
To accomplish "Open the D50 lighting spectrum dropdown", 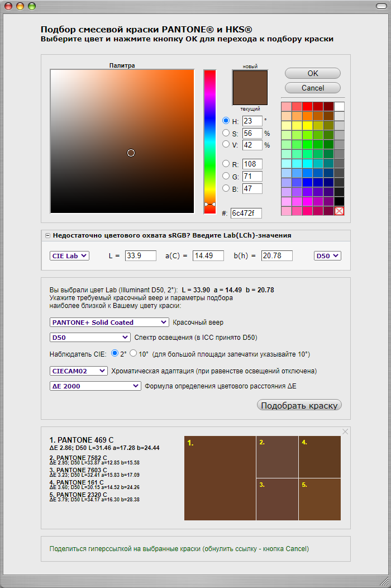I will [90, 337].
